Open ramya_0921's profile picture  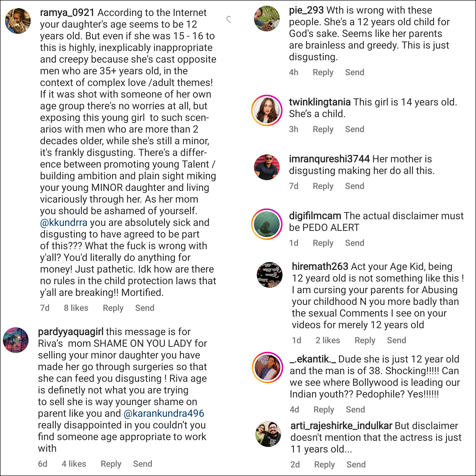18,21
